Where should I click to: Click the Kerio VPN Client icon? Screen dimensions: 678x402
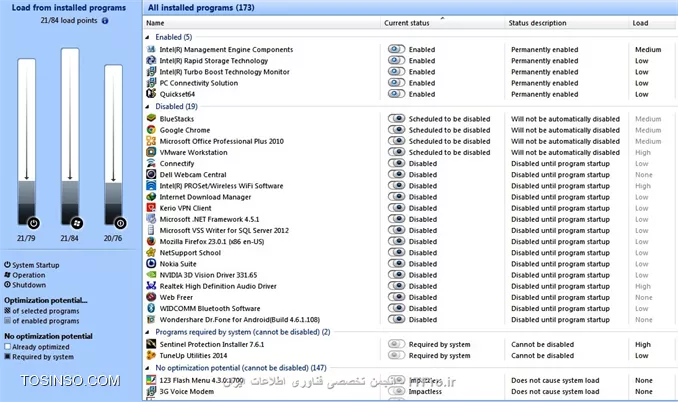tap(151, 208)
